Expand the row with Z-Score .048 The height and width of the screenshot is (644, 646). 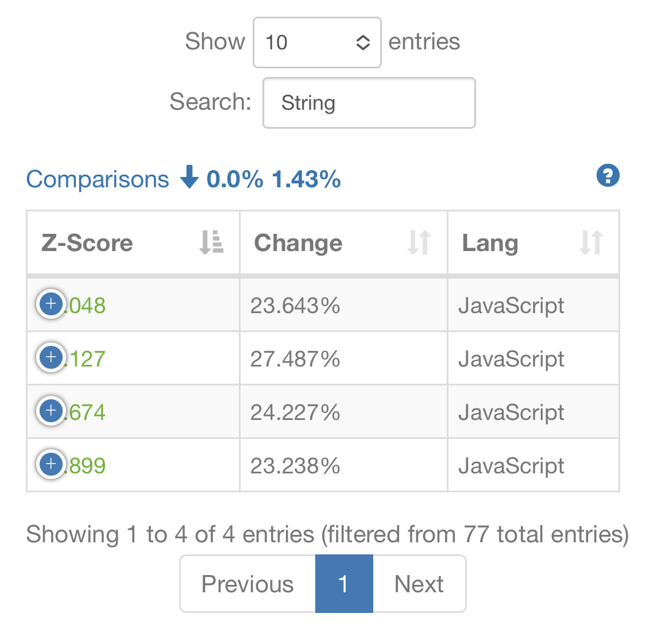pos(51,304)
